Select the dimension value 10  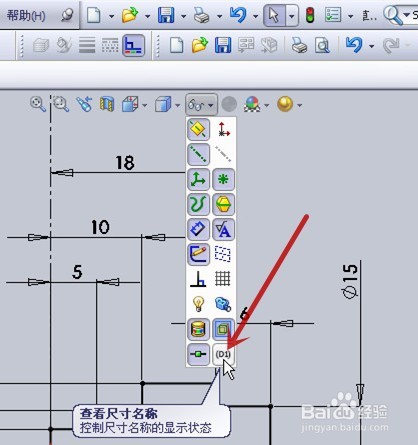click(100, 227)
